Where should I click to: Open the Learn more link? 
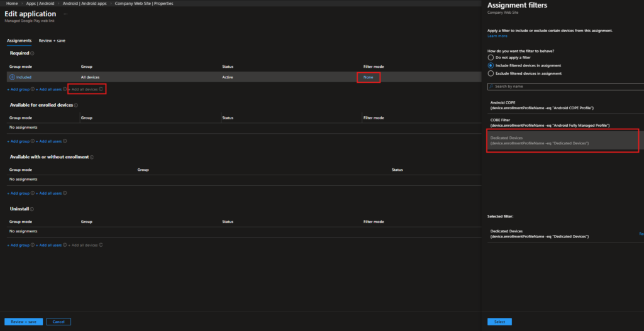click(497, 36)
